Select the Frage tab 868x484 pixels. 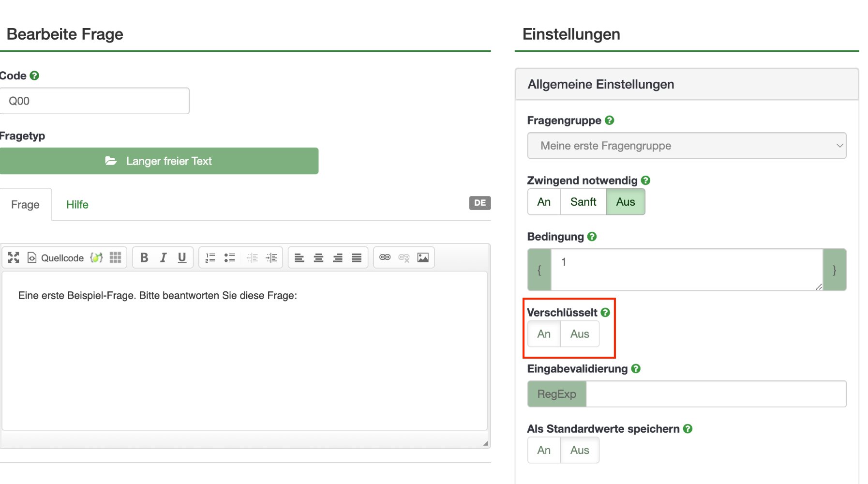(25, 205)
